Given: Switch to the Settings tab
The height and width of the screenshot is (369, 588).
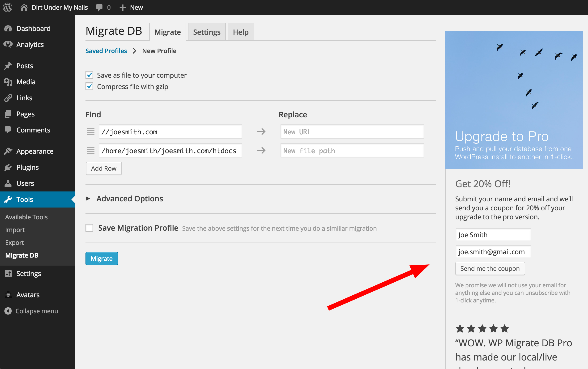Looking at the screenshot, I should (207, 32).
